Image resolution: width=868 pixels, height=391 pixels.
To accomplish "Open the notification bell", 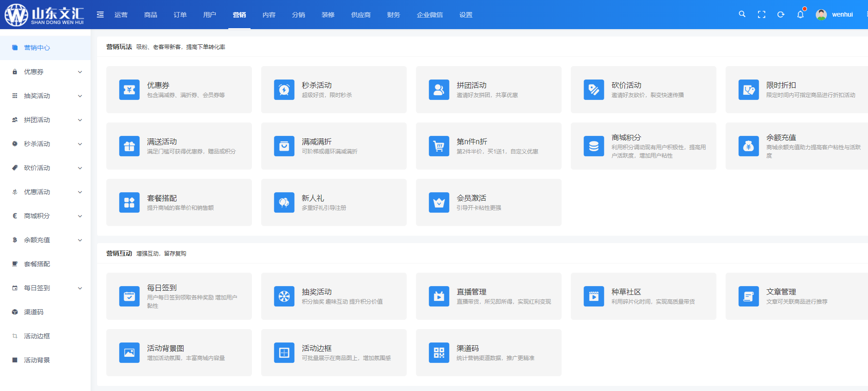I will pyautogui.click(x=801, y=14).
